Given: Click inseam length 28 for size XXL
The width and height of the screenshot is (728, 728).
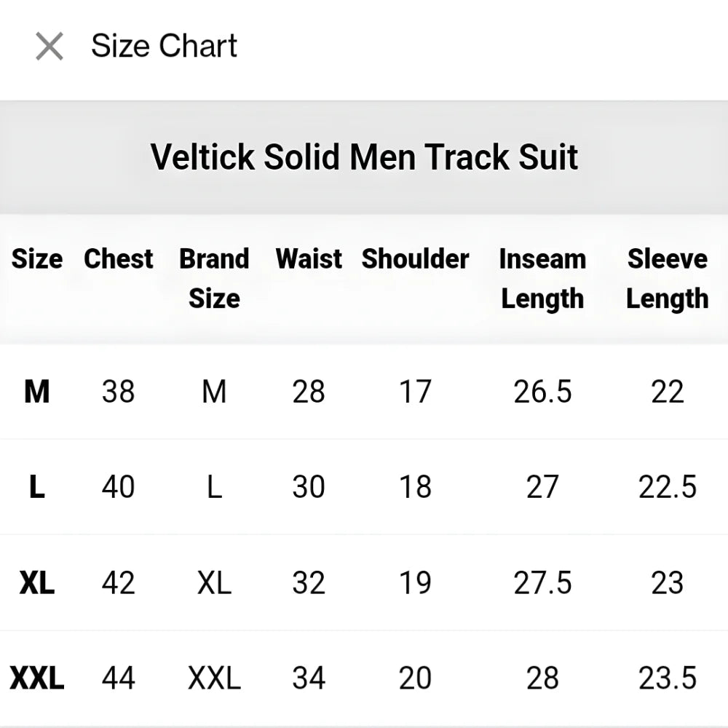Looking at the screenshot, I should [x=542, y=678].
